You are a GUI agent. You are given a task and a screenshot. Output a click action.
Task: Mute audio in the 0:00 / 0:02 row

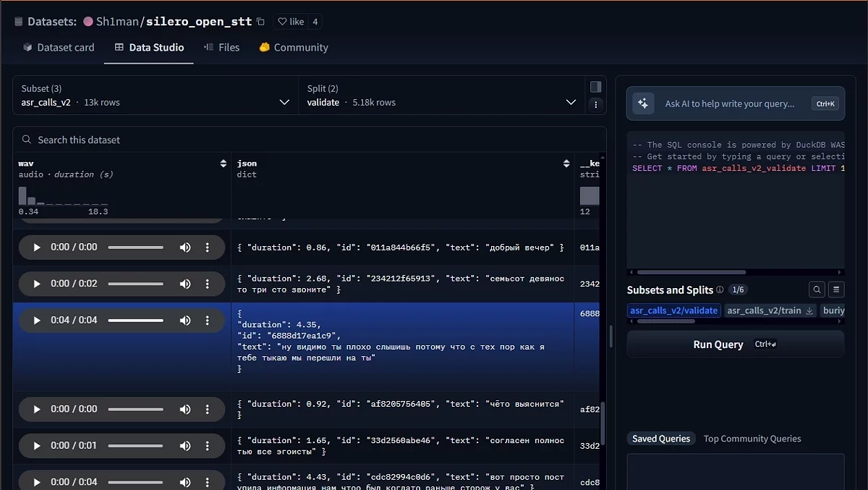(x=185, y=284)
